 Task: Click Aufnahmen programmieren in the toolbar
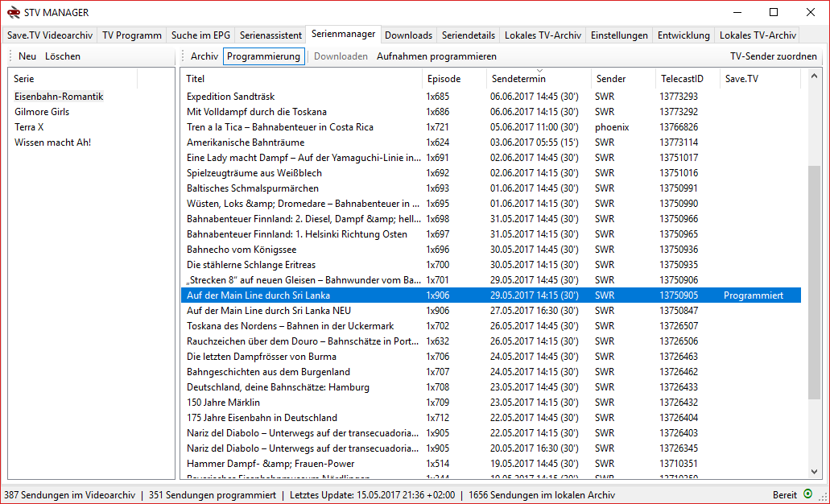pos(436,56)
